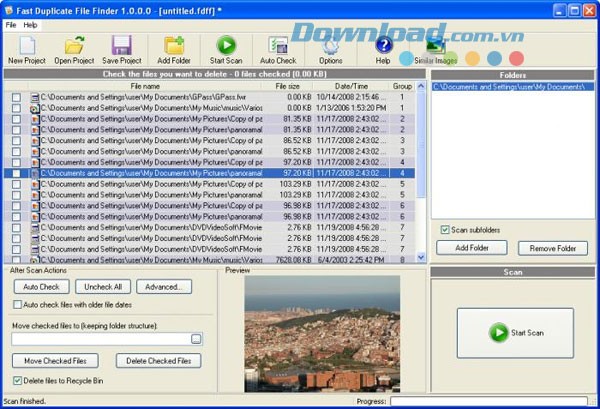Open Options from the toolbar

click(x=330, y=46)
